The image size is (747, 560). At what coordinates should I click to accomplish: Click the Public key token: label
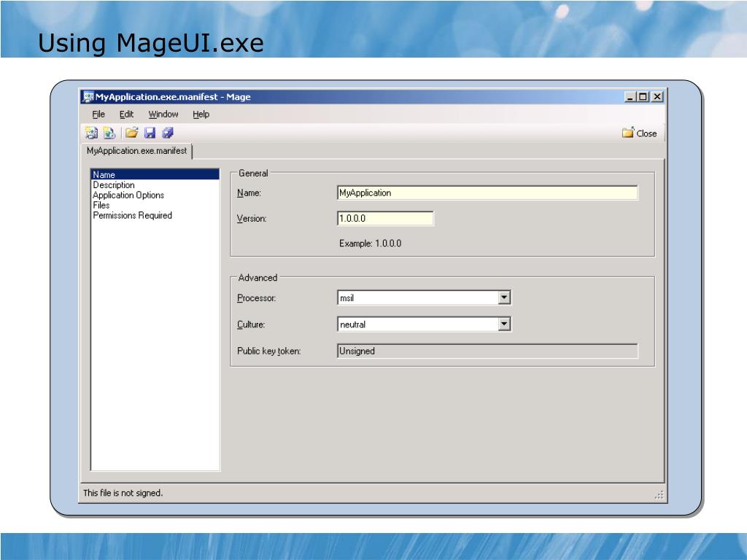coord(268,351)
